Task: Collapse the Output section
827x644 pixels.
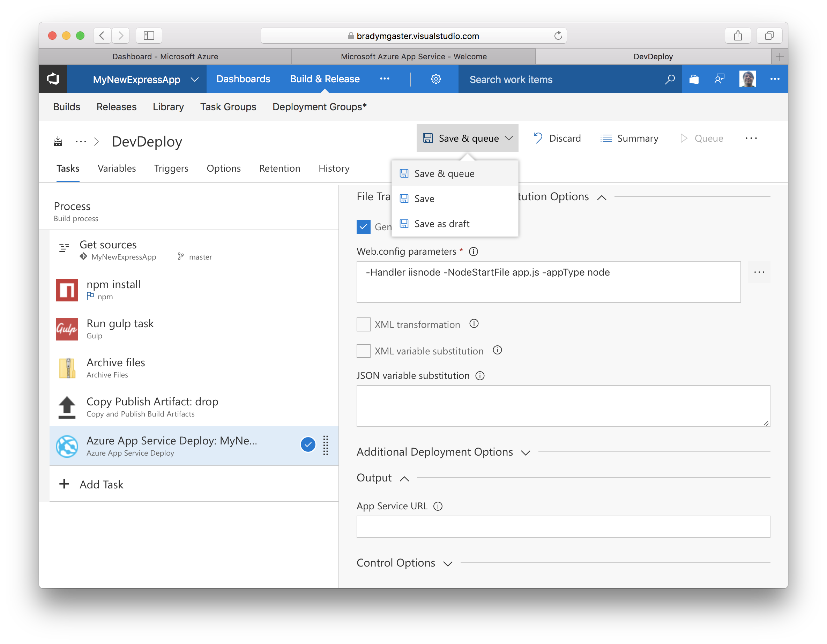Action: 404,479
